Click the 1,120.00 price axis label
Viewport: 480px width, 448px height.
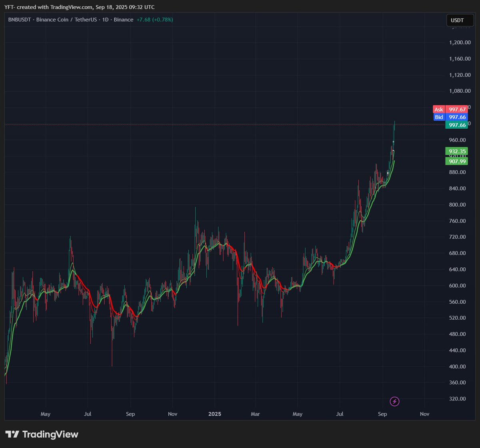(x=460, y=75)
